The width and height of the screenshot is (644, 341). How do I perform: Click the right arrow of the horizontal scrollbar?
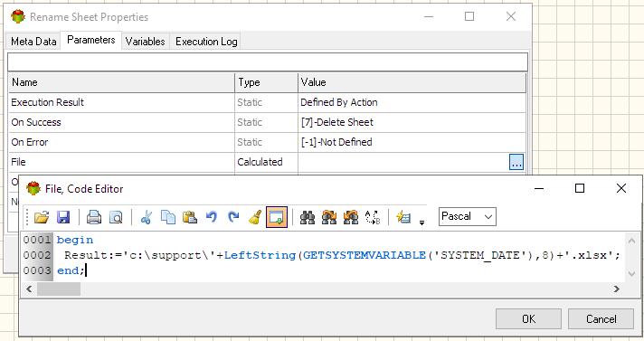616,289
